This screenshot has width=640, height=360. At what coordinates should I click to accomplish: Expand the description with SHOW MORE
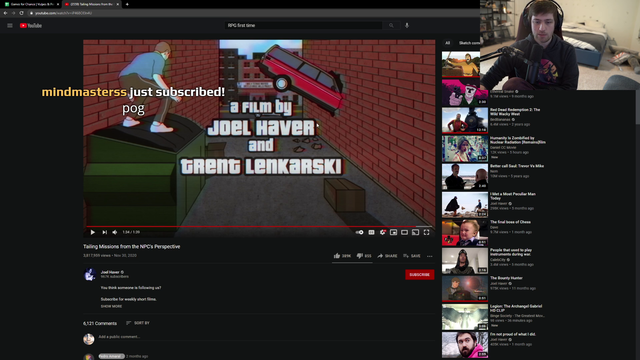click(111, 306)
